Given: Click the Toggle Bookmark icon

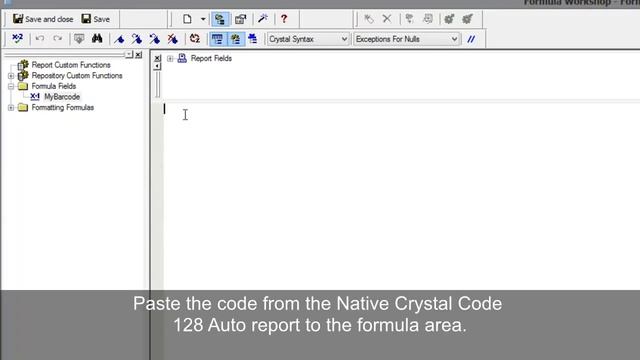Looking at the screenshot, I should click(119, 39).
